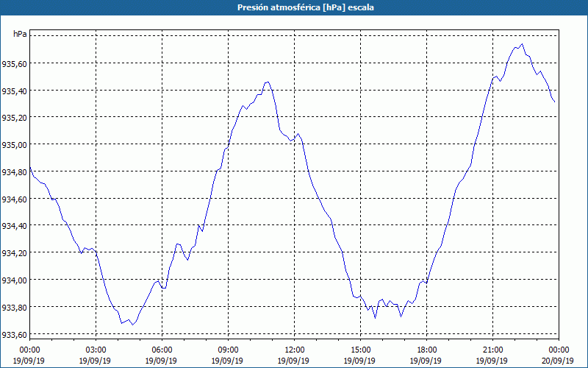588x368 pixels.
Task: Click the 09:00 time label
Action: (x=228, y=350)
